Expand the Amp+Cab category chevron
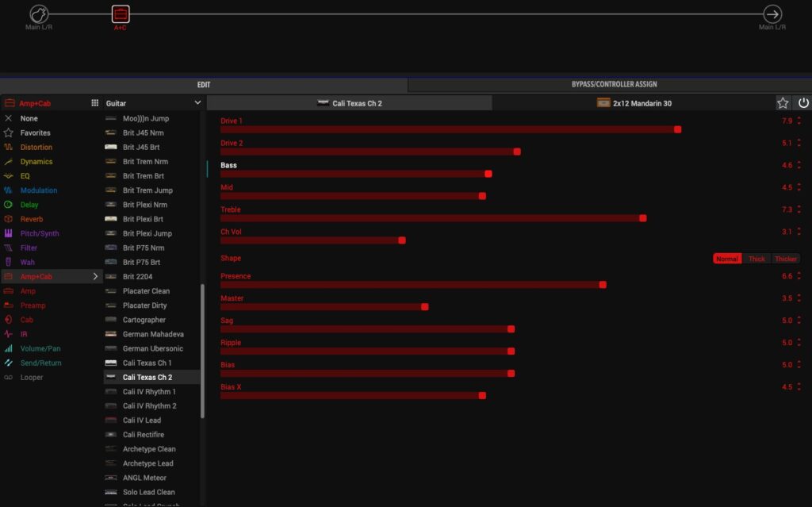The image size is (812, 507). 96,277
